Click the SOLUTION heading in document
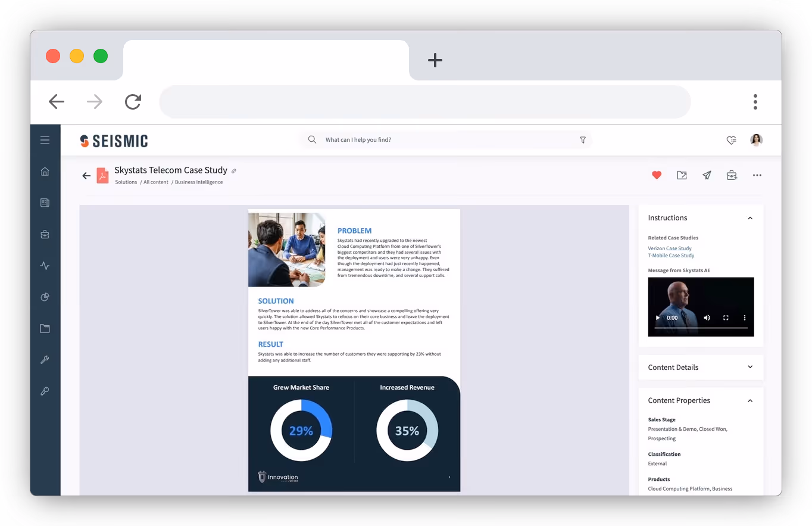 [276, 301]
